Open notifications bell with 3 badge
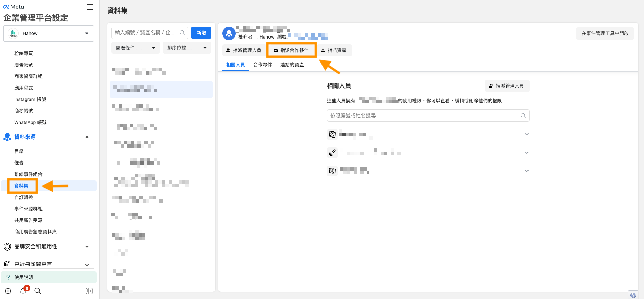644x299 pixels. (23, 291)
